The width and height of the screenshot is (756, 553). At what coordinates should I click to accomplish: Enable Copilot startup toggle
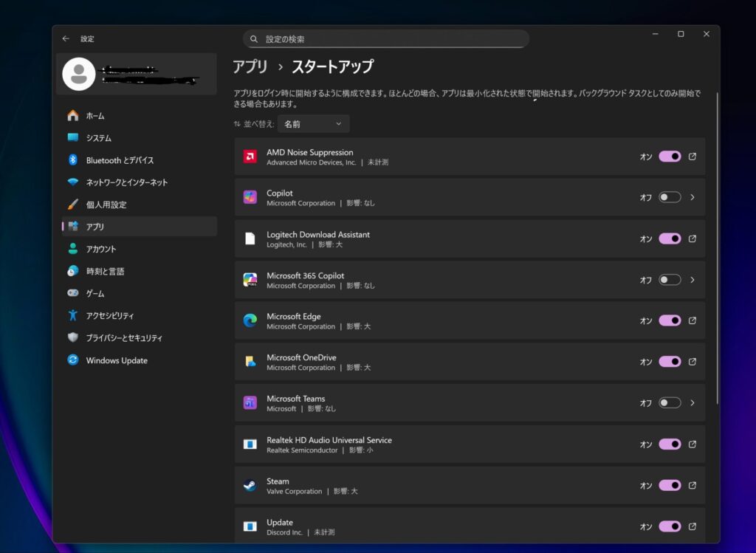click(670, 197)
